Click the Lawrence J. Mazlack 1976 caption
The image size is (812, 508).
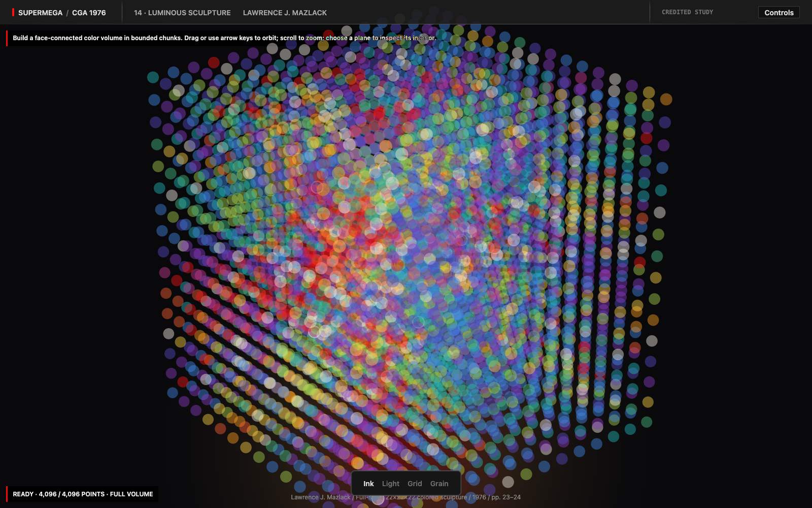[x=405, y=497]
